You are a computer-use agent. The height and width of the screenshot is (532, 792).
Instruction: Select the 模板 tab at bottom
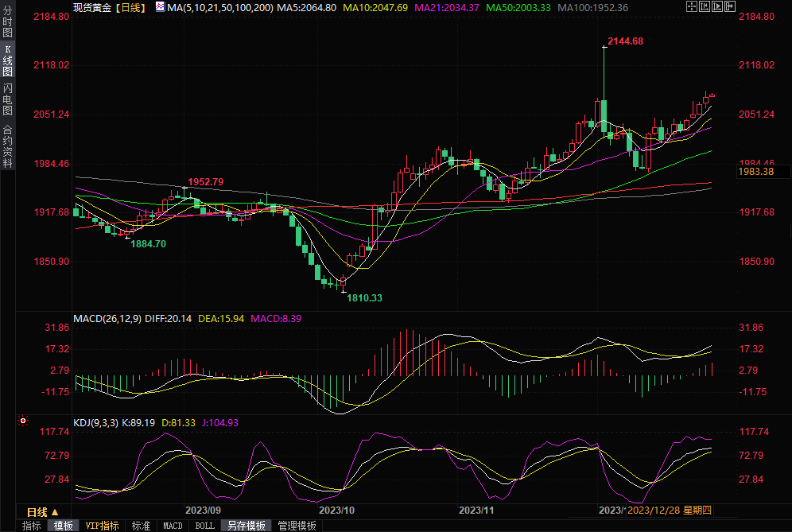(x=63, y=526)
